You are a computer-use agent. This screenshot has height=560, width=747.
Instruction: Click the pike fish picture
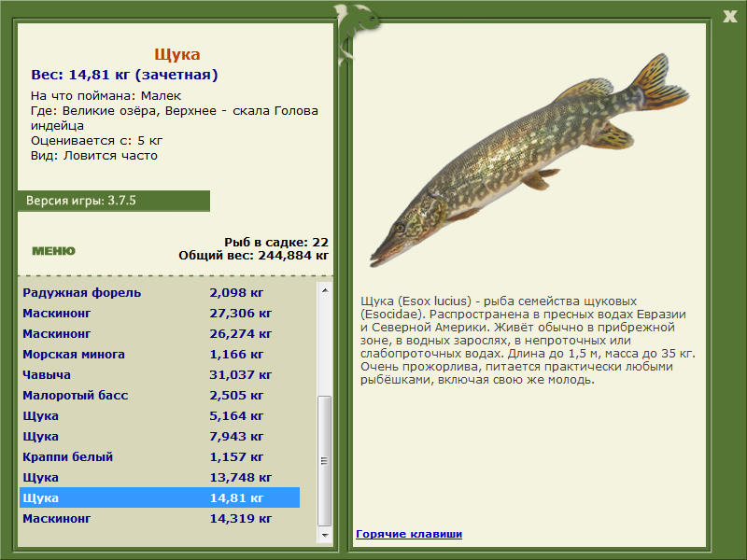529,160
